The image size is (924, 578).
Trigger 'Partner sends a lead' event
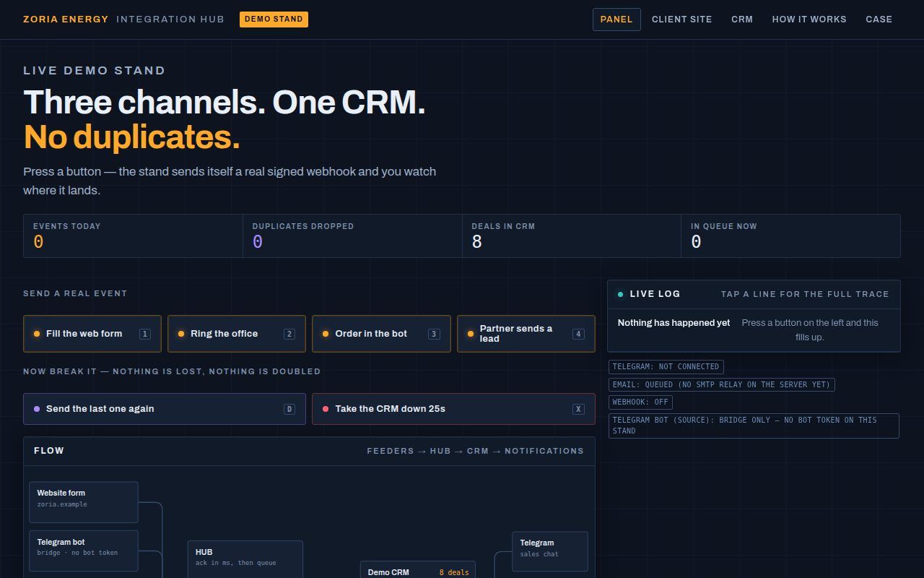click(x=526, y=334)
